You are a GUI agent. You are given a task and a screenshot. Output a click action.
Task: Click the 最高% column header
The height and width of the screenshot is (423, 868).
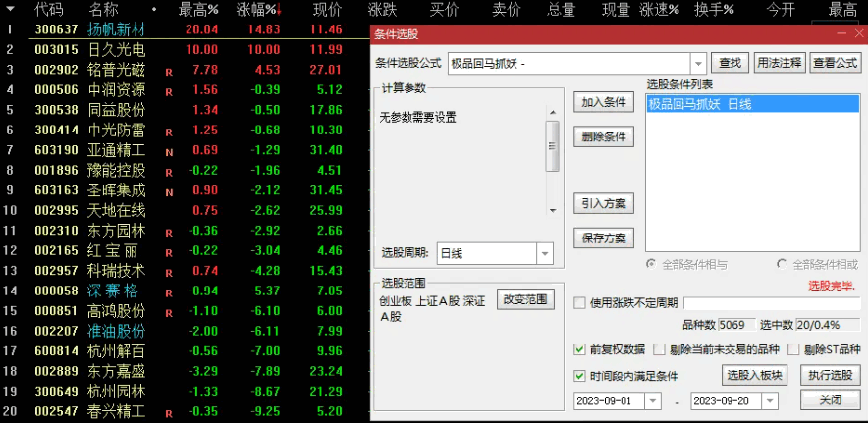198,9
